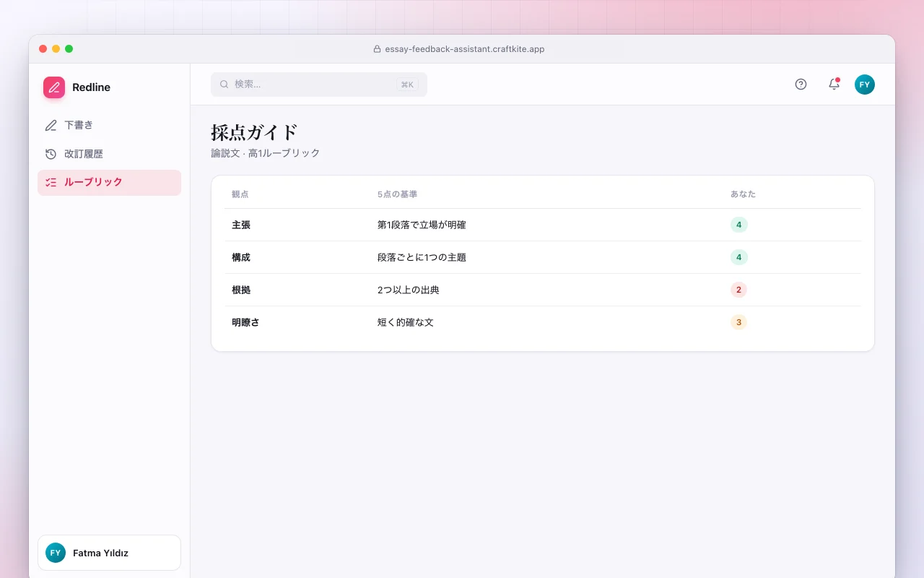This screenshot has height=578, width=924.
Task: Open the FY avatar in top bar
Action: click(865, 85)
